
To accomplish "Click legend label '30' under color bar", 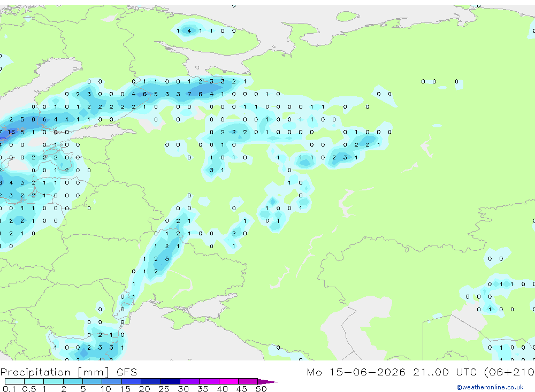I will (x=183, y=389).
